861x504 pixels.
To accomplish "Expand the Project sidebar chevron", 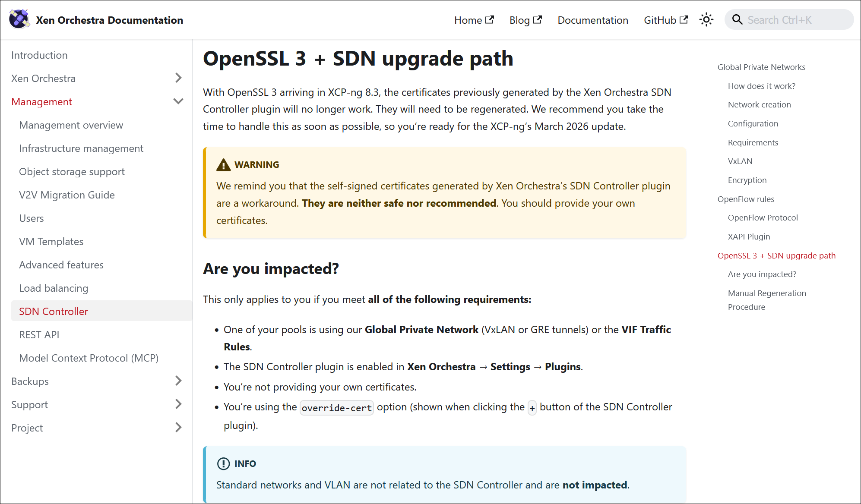I will click(178, 428).
